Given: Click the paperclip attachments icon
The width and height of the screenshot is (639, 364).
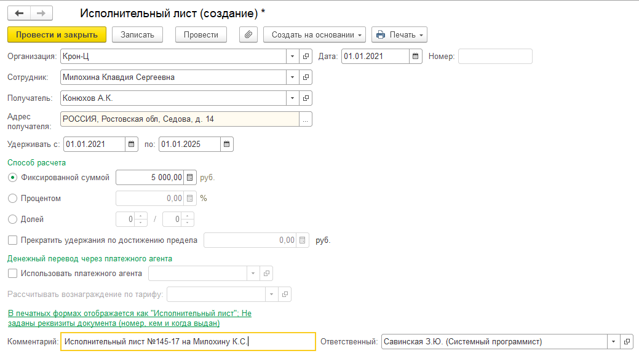Looking at the screenshot, I should 248,34.
